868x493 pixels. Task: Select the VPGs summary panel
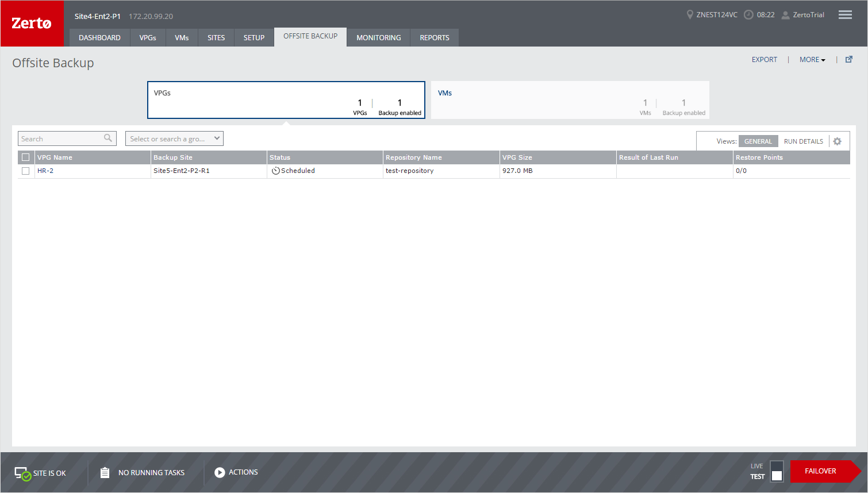point(286,100)
